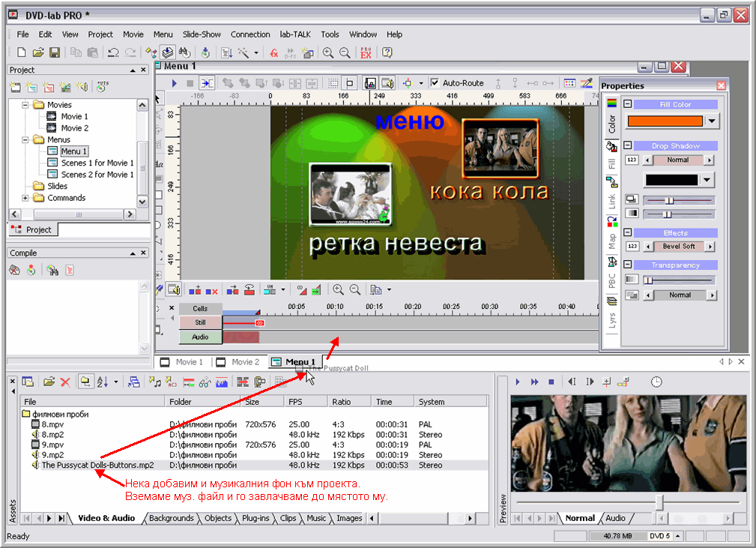Next drop shadow style after Normal

tap(709, 160)
